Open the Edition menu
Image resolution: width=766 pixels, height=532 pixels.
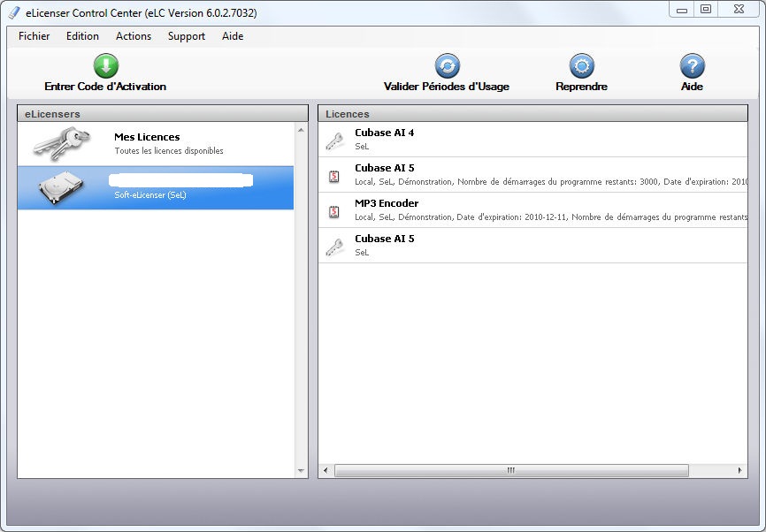point(82,36)
